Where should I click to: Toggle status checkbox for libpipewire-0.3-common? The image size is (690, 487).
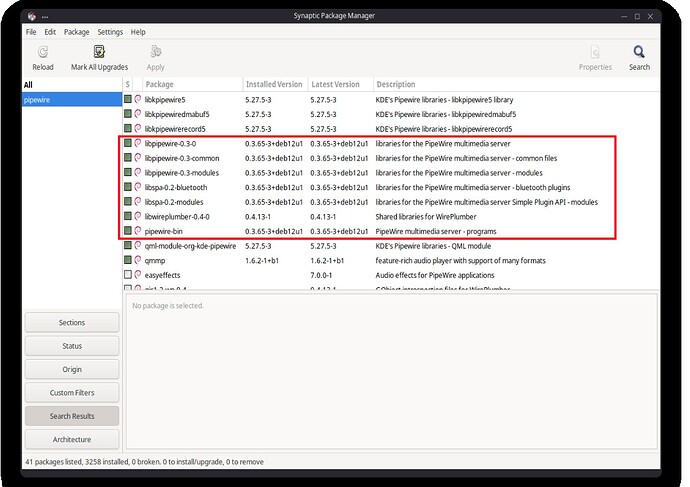pyautogui.click(x=128, y=157)
